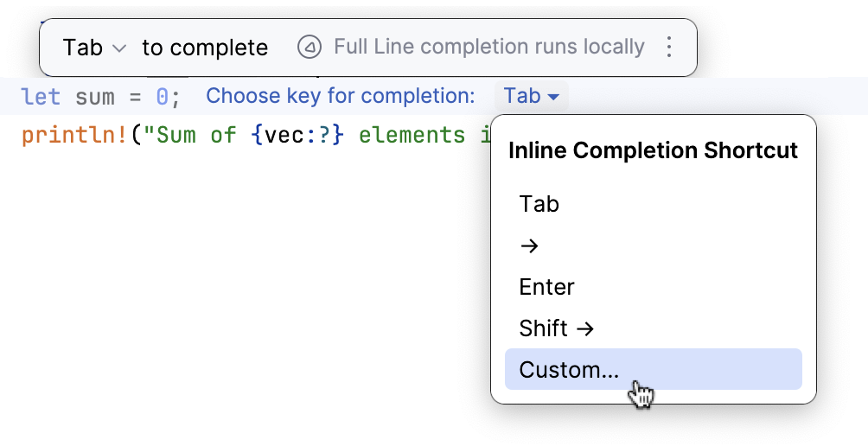Image resolution: width=868 pixels, height=446 pixels.
Task: Open the three-dot more options menu
Action: 668,48
